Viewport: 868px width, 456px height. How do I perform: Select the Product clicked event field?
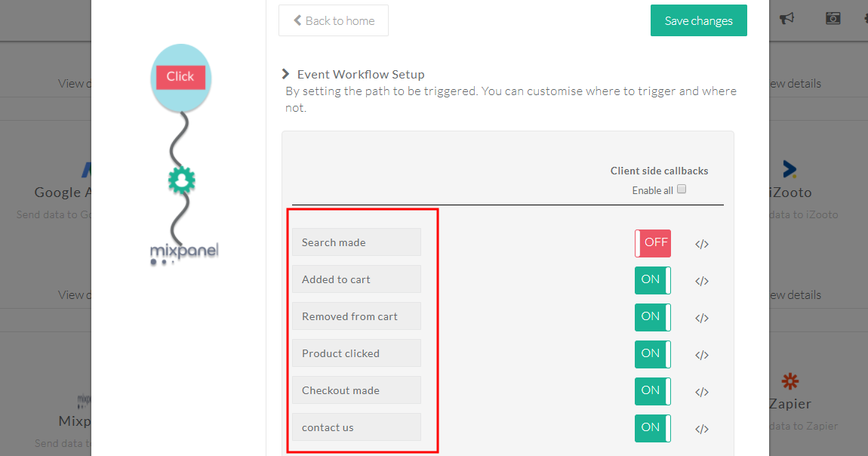click(x=356, y=353)
